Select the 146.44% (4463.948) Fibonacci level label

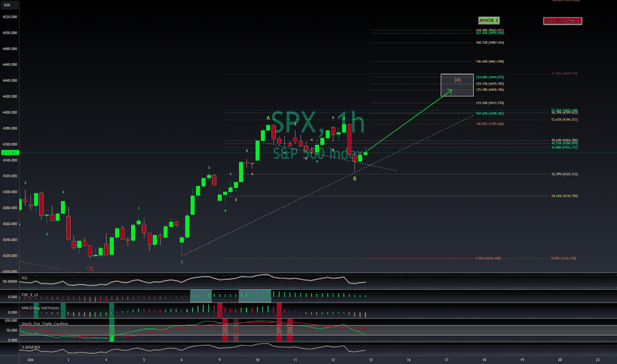(x=489, y=62)
